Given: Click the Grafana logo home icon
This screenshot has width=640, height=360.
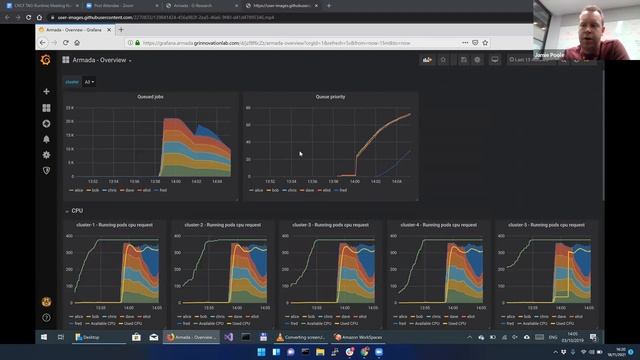Looking at the screenshot, I should pos(46,60).
